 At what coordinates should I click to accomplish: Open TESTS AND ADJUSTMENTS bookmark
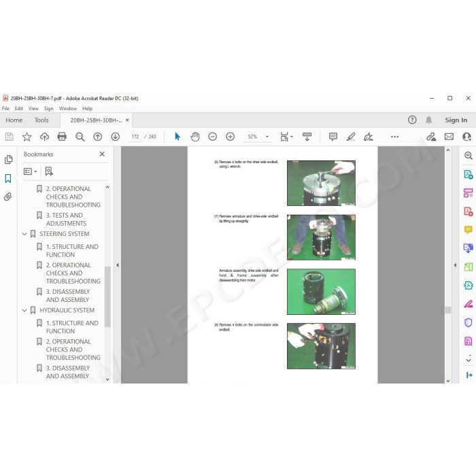point(66,219)
